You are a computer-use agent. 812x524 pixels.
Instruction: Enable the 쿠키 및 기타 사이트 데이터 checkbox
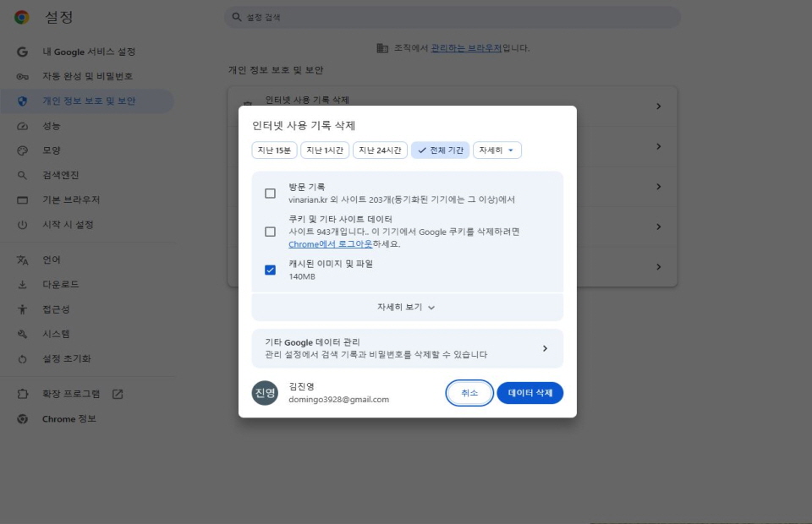tap(270, 232)
